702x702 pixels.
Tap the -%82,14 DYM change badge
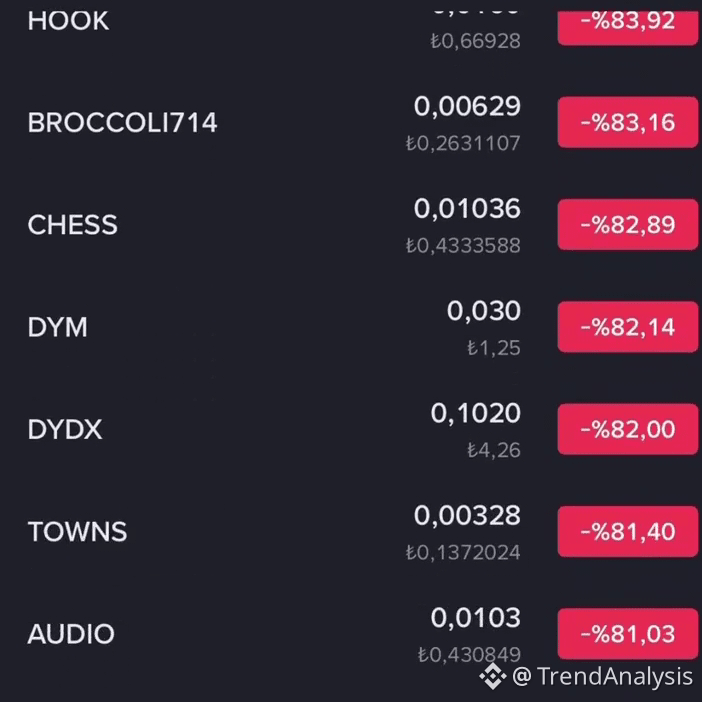coord(628,327)
